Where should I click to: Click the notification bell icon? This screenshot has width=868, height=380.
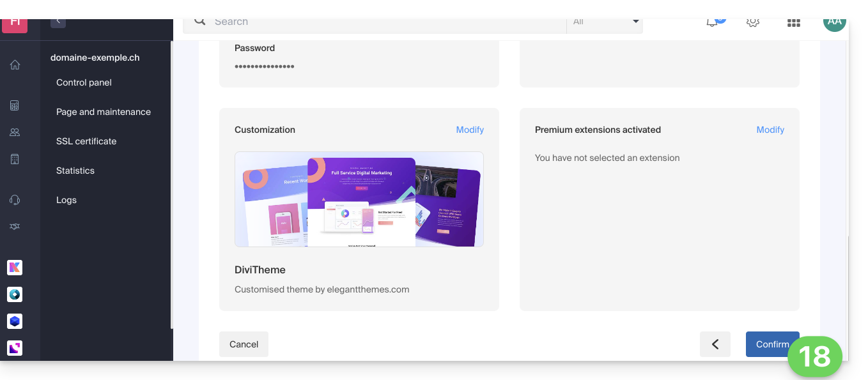pos(712,22)
